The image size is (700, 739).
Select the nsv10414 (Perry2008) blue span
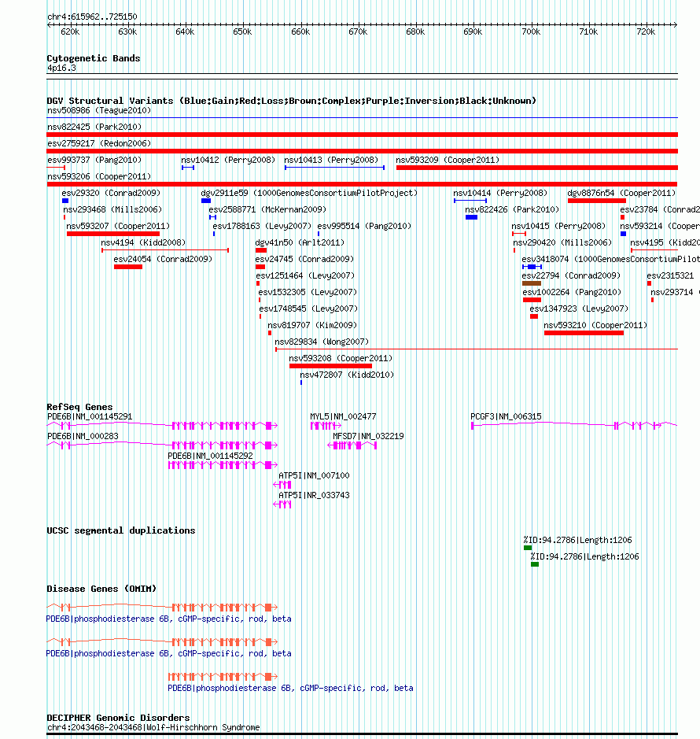click(x=470, y=201)
